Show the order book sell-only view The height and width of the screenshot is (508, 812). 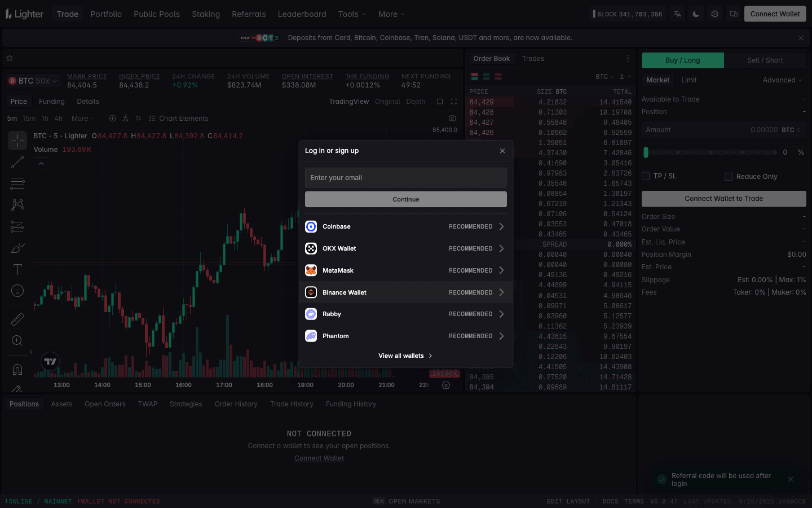[x=498, y=77]
